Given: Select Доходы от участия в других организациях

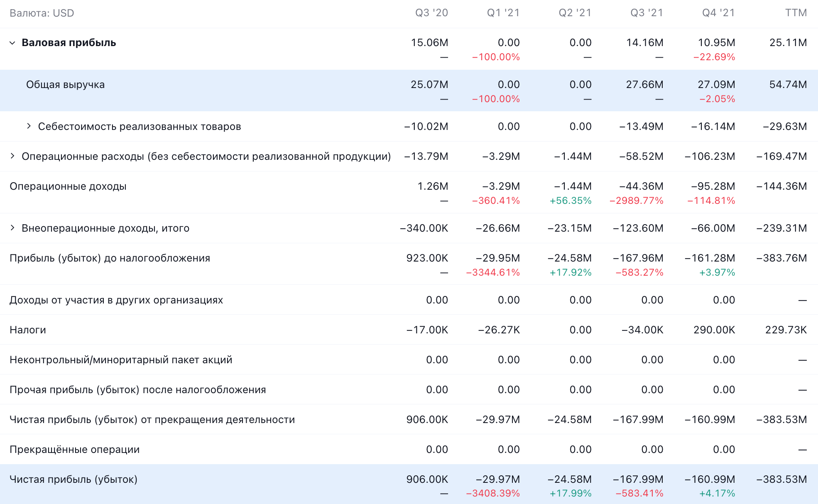Looking at the screenshot, I should (x=116, y=300).
